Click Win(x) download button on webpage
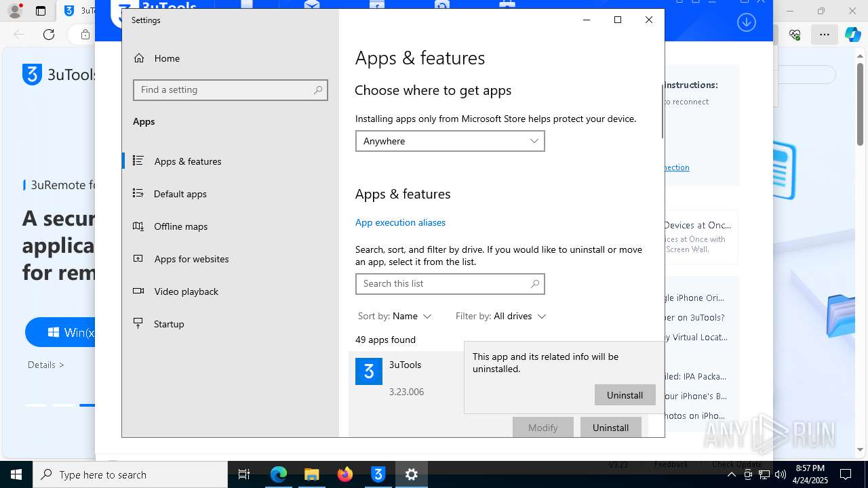 pyautogui.click(x=60, y=332)
